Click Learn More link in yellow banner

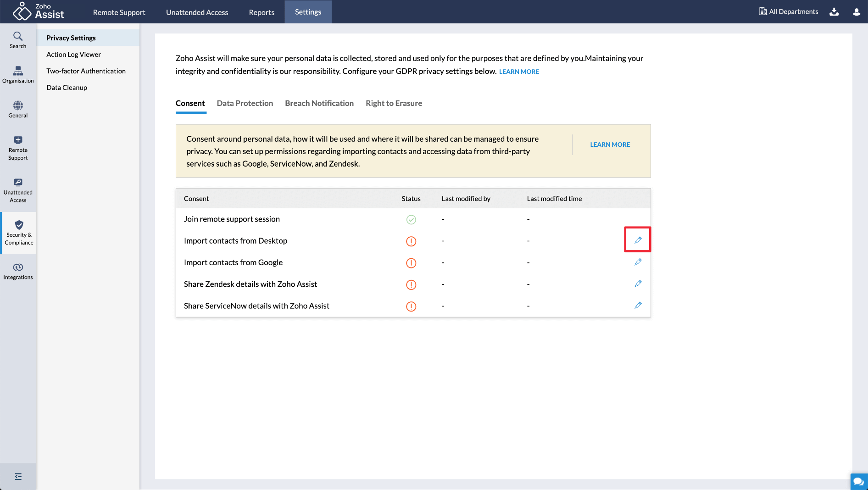(x=610, y=145)
